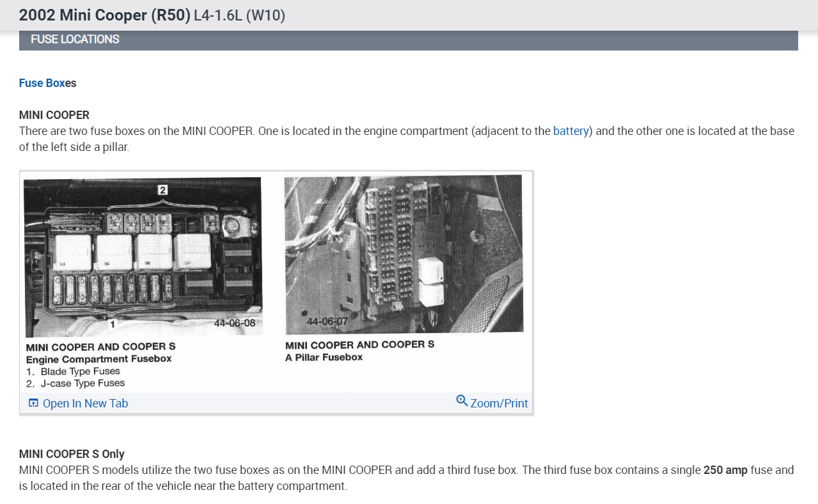Viewport: 818px width, 504px height.
Task: Click the L4-1.6L (W10) engine text
Action: click(x=239, y=15)
